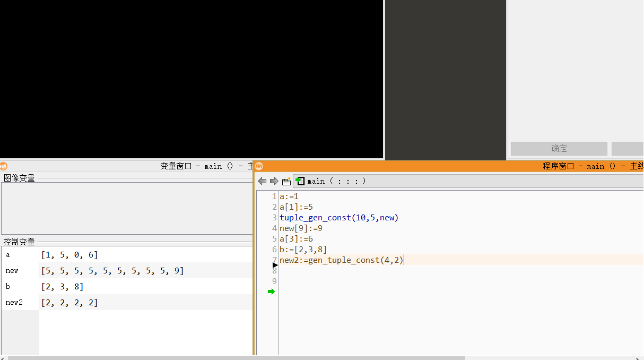
Task: Click line number 9 in the editor gutter
Action: point(274,281)
